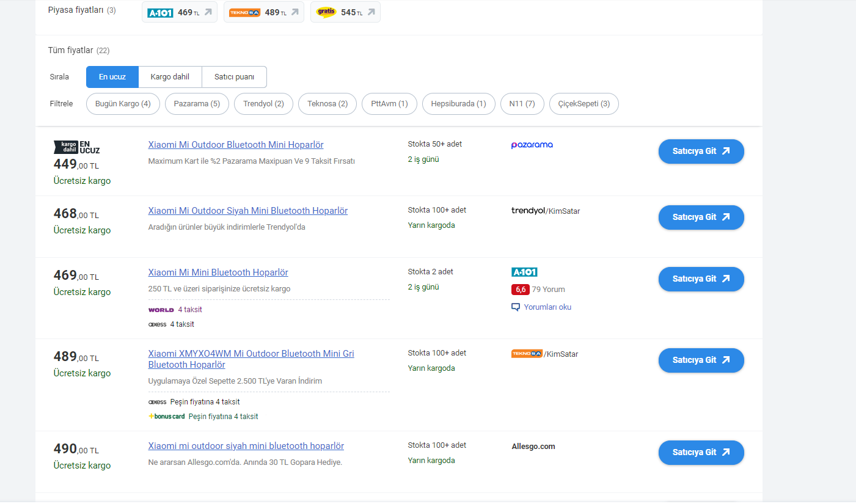
Task: Click the Tüm fiyatlar (22) heading
Action: tap(79, 50)
